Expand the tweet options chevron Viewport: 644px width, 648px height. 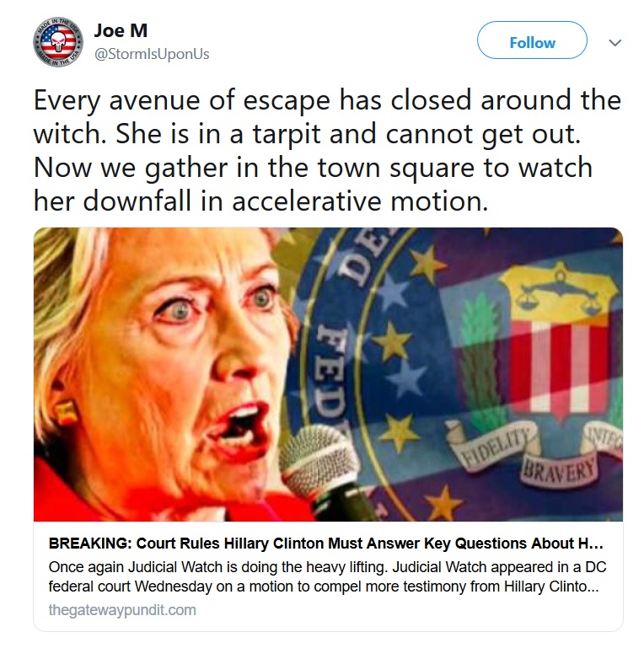pyautogui.click(x=615, y=43)
